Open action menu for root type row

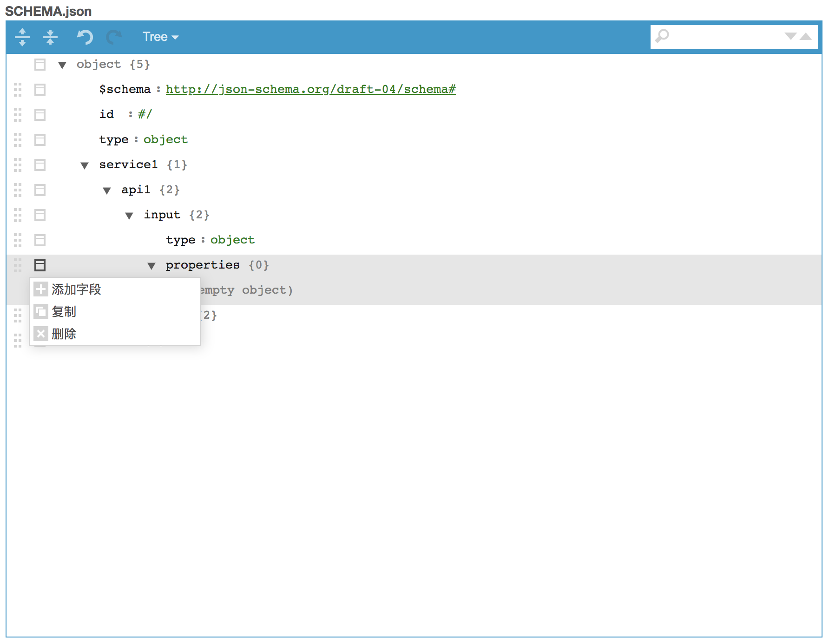click(x=40, y=140)
